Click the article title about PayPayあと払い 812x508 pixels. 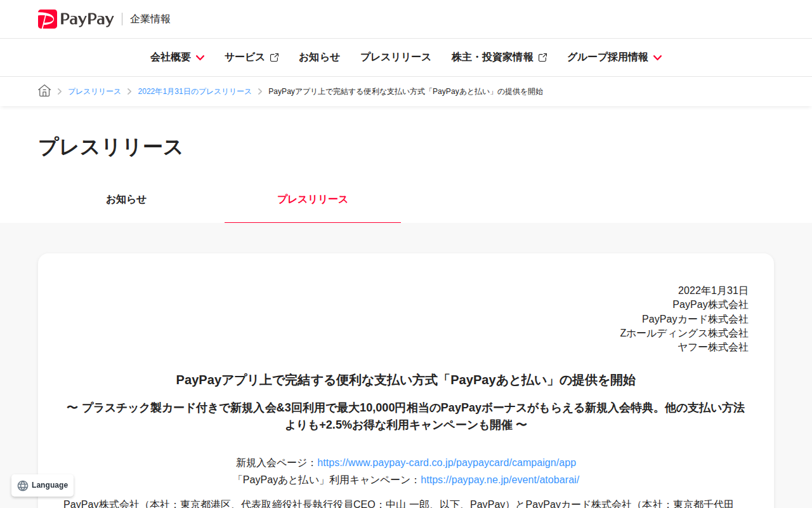click(x=406, y=380)
